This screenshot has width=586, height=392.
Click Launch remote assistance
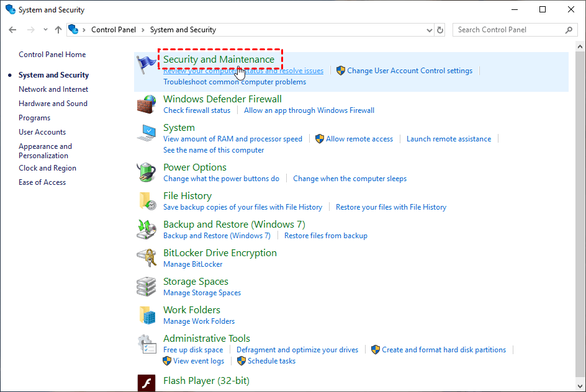[x=449, y=139]
